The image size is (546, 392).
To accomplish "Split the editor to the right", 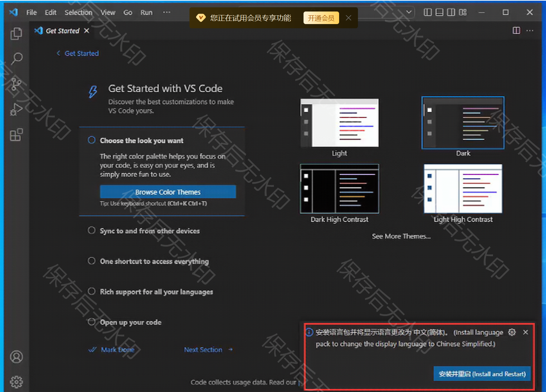I will click(516, 30).
